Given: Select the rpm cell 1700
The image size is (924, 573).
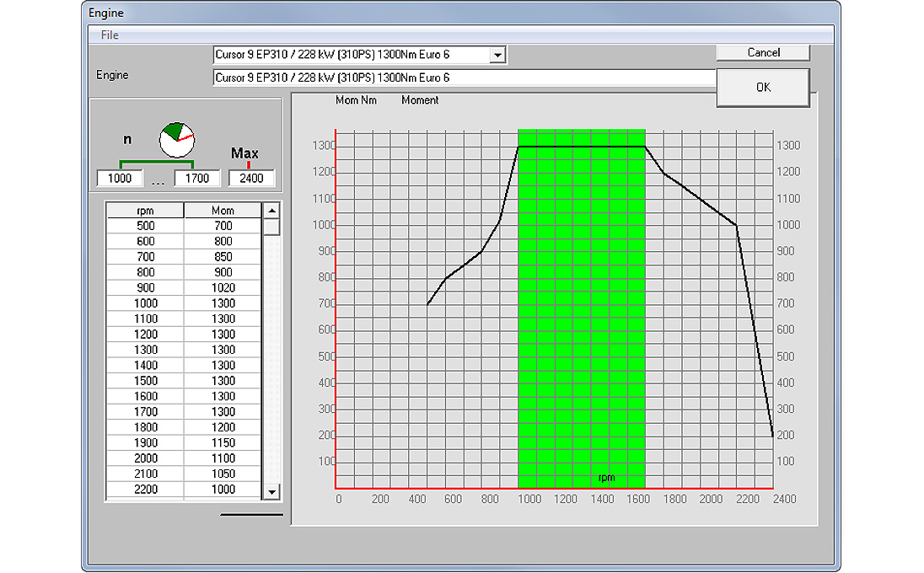Looking at the screenshot, I should tap(145, 412).
